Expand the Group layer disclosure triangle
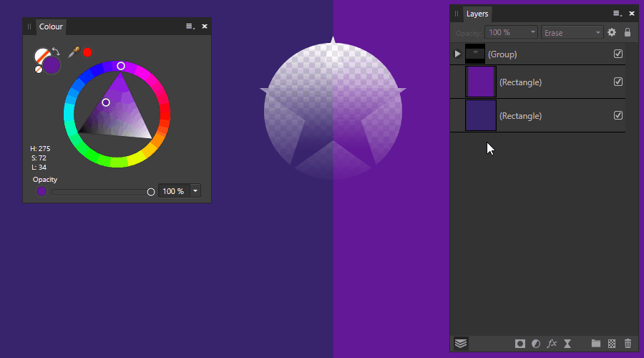This screenshot has height=358, width=644. 458,54
